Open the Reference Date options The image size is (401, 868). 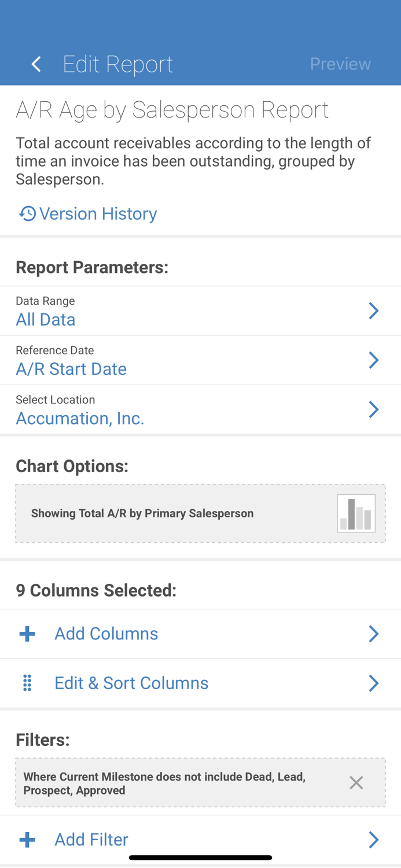coord(374,360)
